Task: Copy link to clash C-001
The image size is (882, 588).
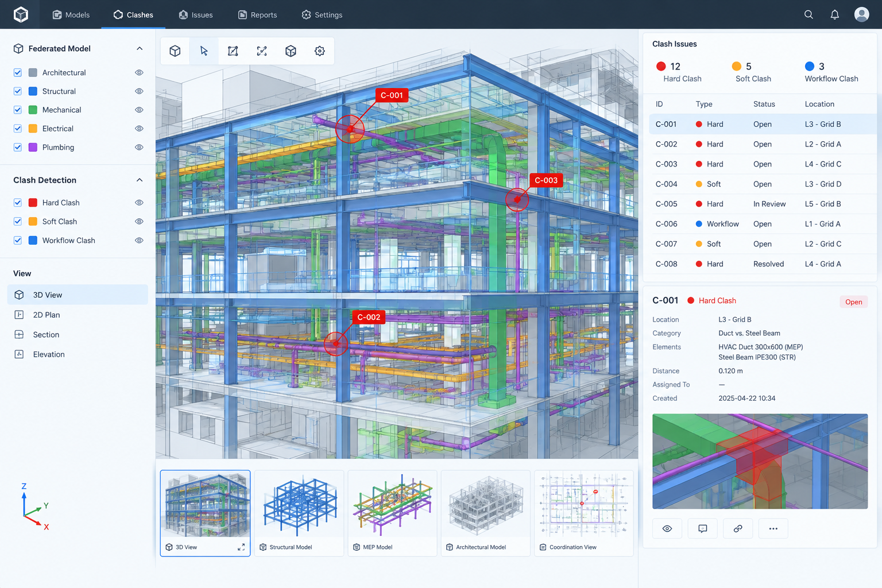Action: pyautogui.click(x=738, y=528)
